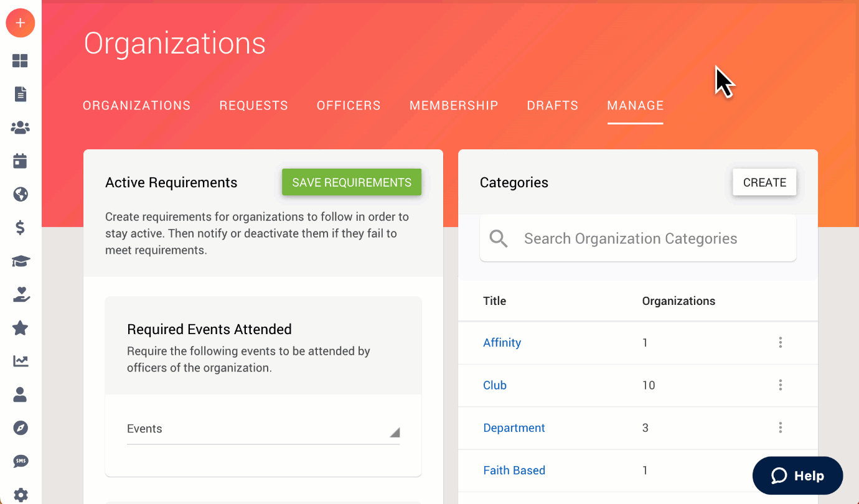Switch to the Organizations tab
This screenshot has width=859, height=504.
click(137, 105)
